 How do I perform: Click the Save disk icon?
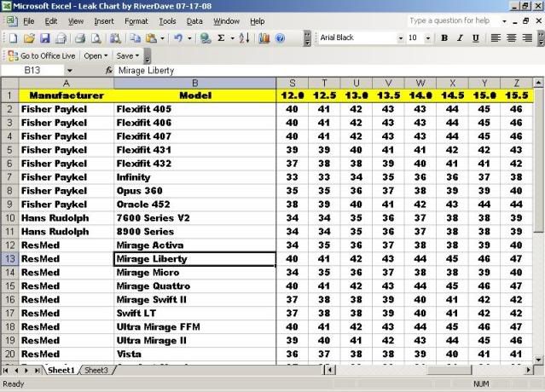45,38
